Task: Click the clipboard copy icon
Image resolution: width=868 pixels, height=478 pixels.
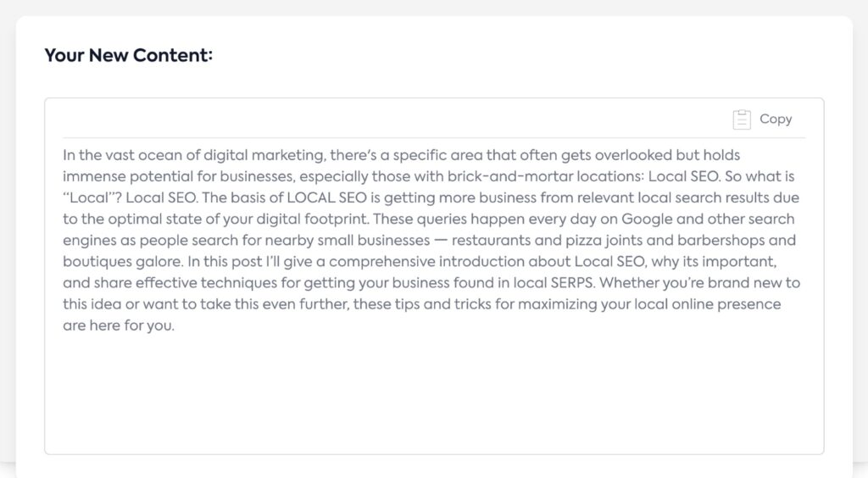Action: coord(742,119)
